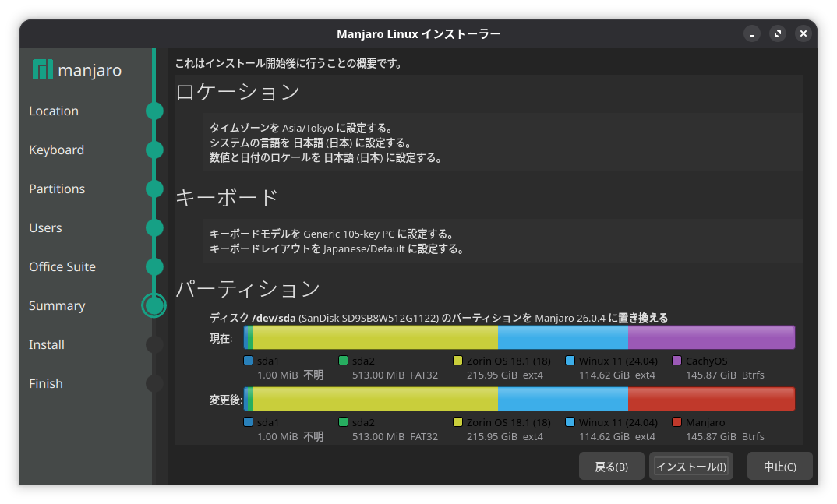This screenshot has height=504, width=837.
Task: Click the システムの言語 system language line
Action: tap(311, 143)
